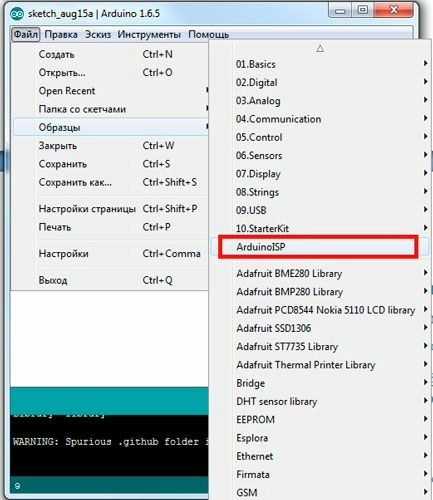Expand 10.StarterKit examples
433x500 pixels.
320,229
